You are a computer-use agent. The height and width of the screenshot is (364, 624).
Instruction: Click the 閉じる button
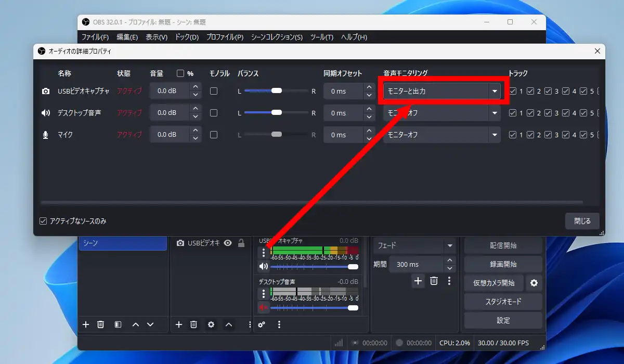tap(582, 221)
